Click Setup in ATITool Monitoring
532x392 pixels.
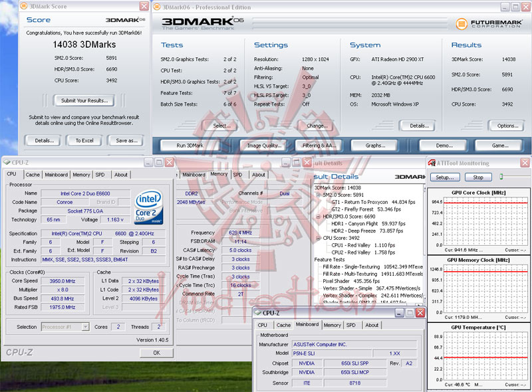click(445, 177)
